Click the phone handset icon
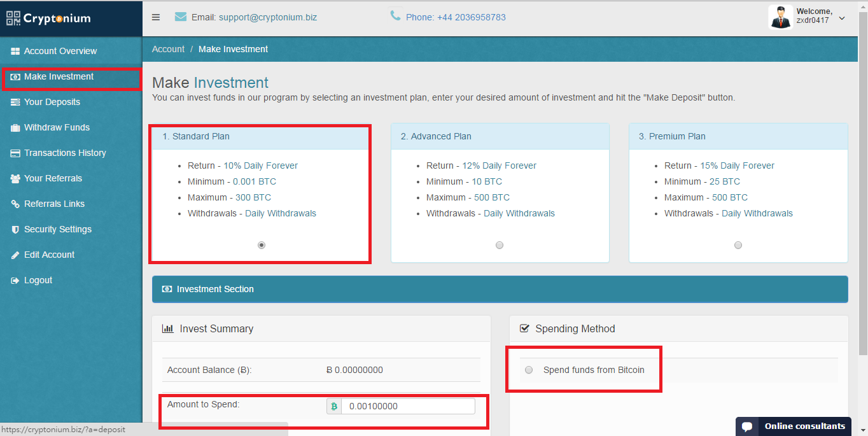This screenshot has height=436, width=868. (395, 15)
